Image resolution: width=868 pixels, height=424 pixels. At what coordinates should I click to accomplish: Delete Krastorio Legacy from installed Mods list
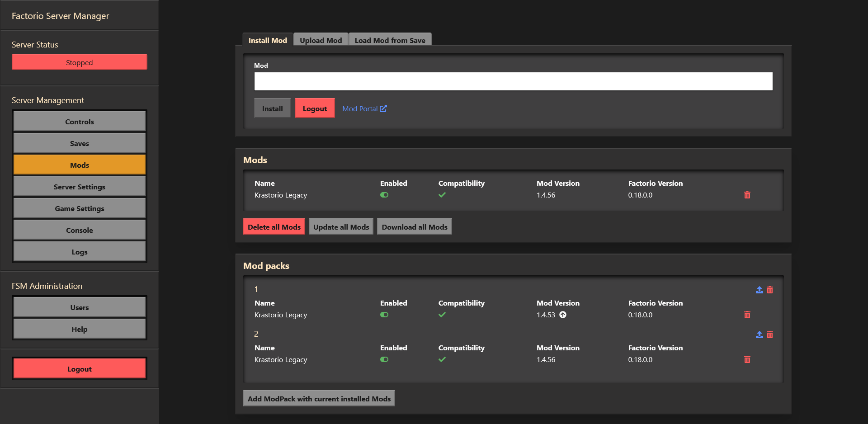(747, 195)
